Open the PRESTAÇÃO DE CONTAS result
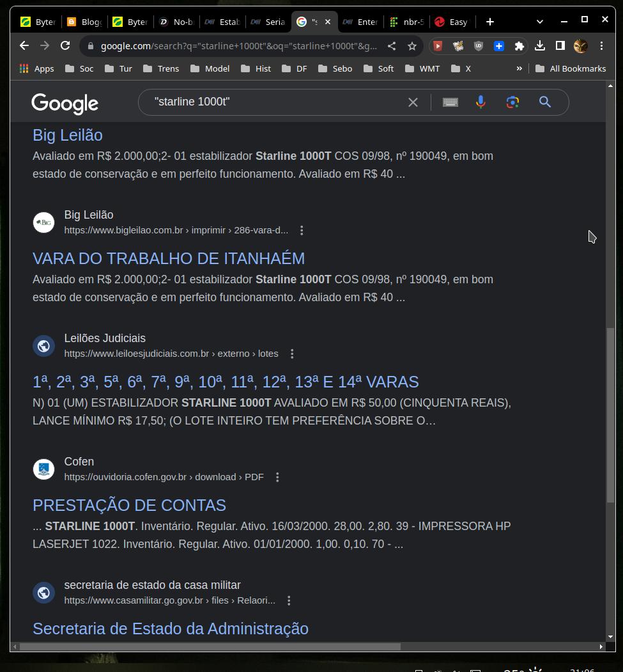Image resolution: width=623 pixels, height=672 pixels. pyautogui.click(x=129, y=506)
